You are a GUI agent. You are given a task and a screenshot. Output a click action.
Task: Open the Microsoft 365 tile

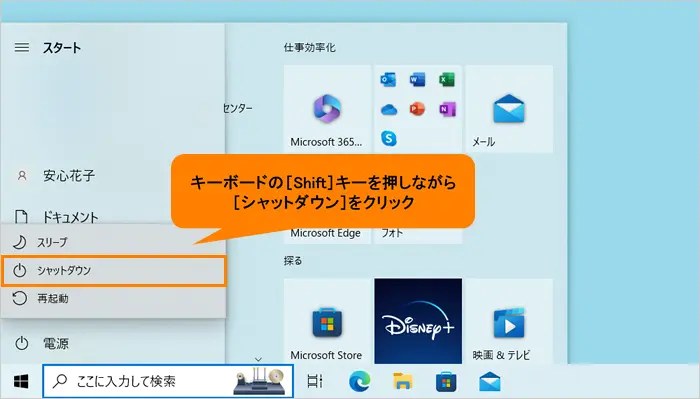pos(327,109)
